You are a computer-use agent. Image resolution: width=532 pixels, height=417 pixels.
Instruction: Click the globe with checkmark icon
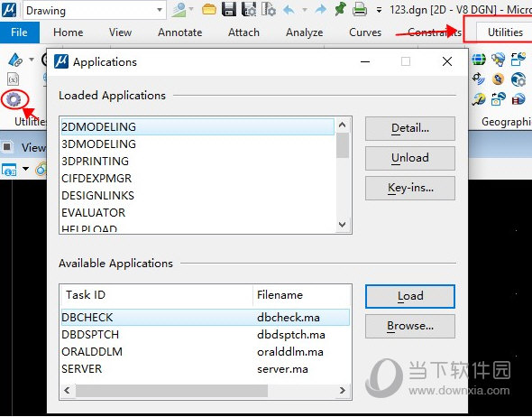click(479, 99)
